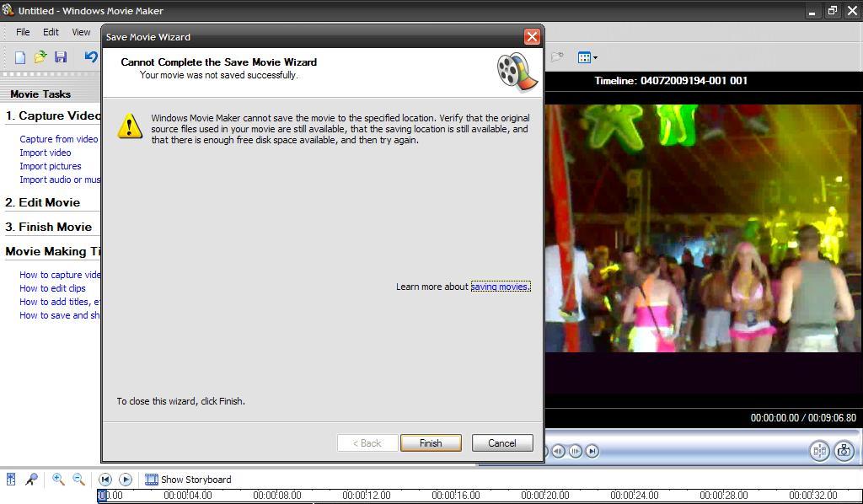Click the Set Audio Levels icon

pos(10,480)
